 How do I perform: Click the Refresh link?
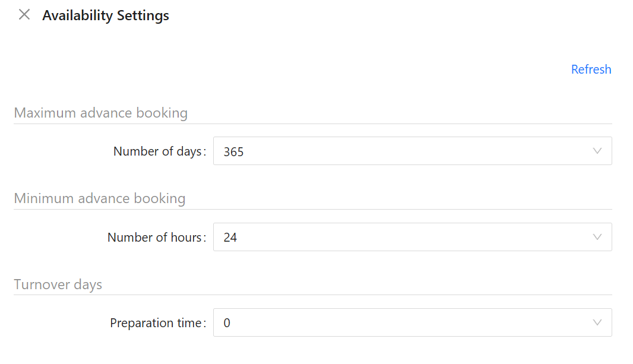pyautogui.click(x=591, y=69)
